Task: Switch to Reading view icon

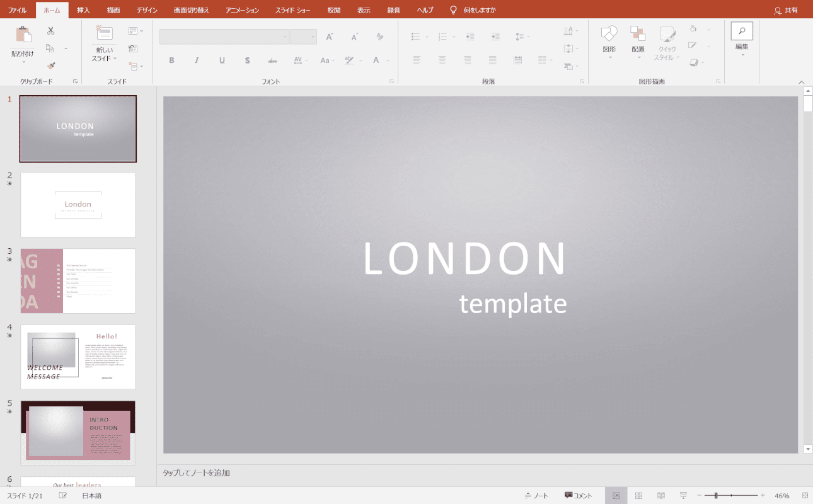Action: 661,496
